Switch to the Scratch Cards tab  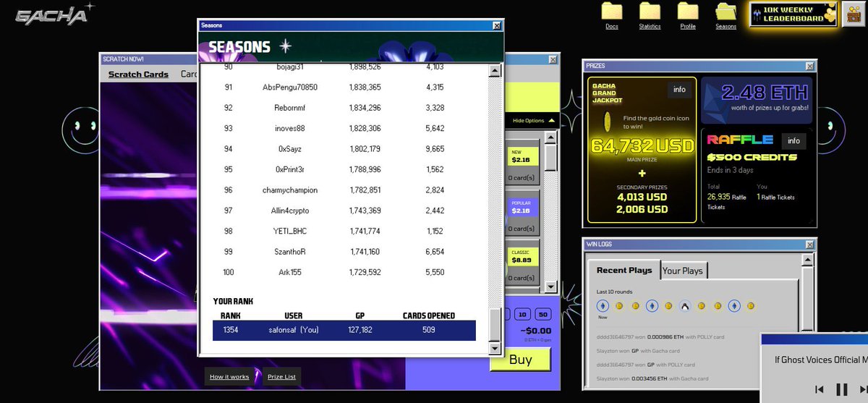tap(138, 74)
